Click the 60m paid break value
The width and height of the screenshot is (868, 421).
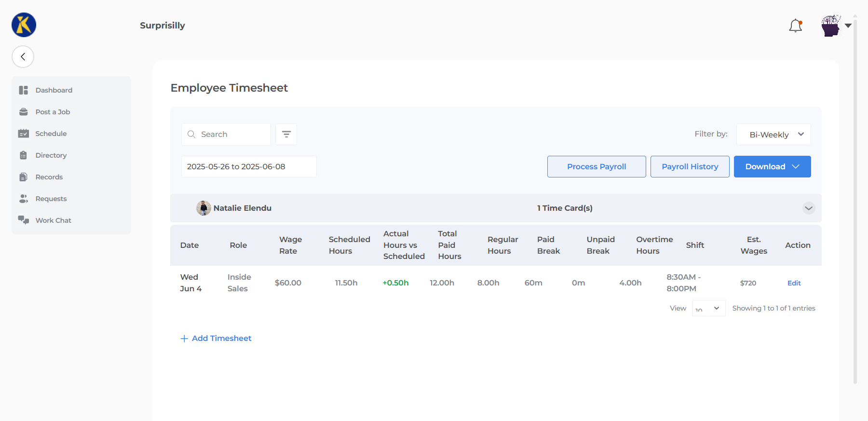coord(533,283)
